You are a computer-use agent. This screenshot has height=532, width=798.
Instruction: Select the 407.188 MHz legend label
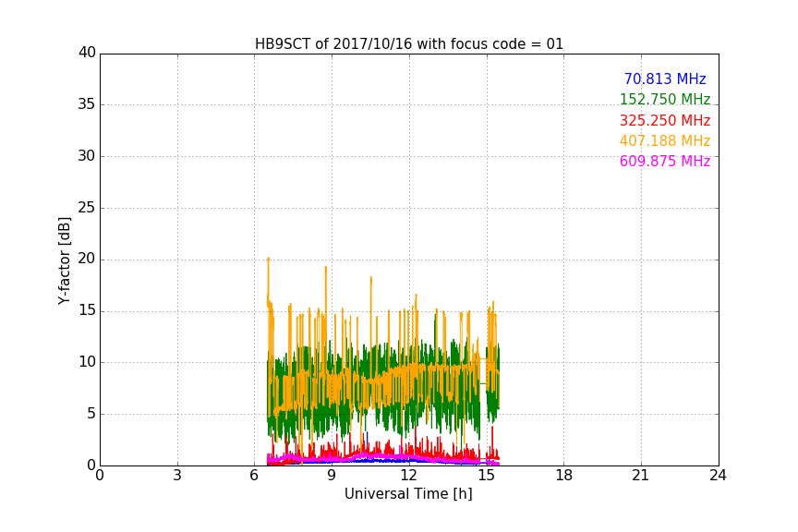tap(665, 140)
